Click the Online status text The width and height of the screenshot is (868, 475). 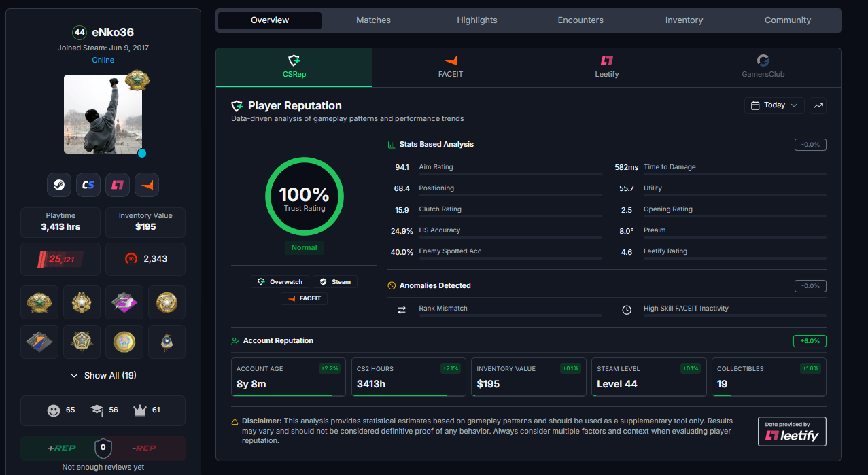pyautogui.click(x=103, y=60)
